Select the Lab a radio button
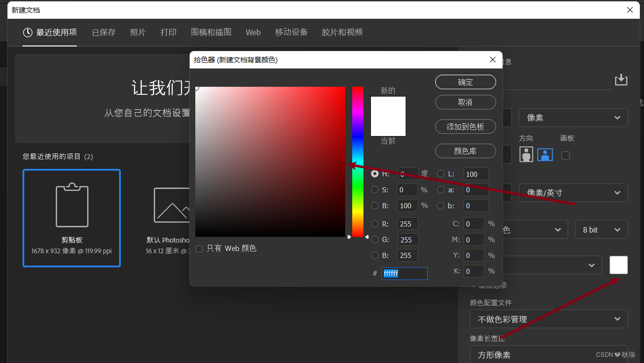 pos(441,189)
